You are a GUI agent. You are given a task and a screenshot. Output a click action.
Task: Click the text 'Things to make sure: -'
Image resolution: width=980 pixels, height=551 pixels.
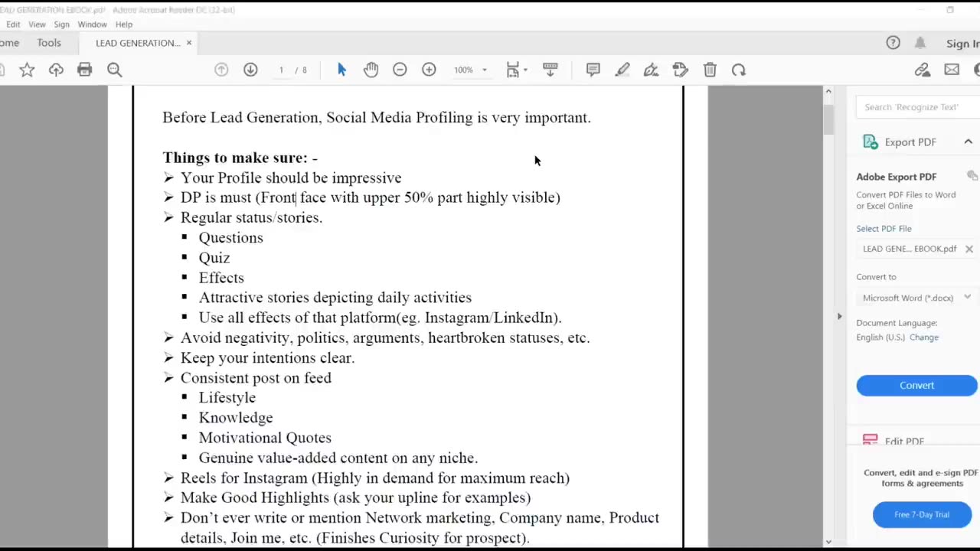tap(240, 158)
